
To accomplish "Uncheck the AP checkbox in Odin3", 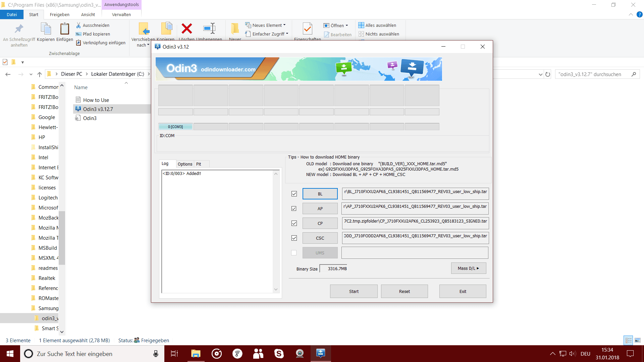I will coord(294,208).
